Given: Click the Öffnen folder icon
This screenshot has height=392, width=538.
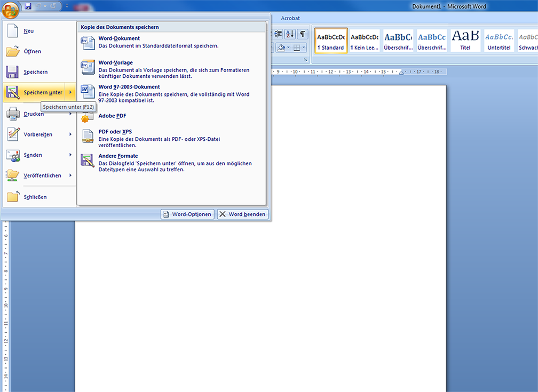Looking at the screenshot, I should coord(13,51).
